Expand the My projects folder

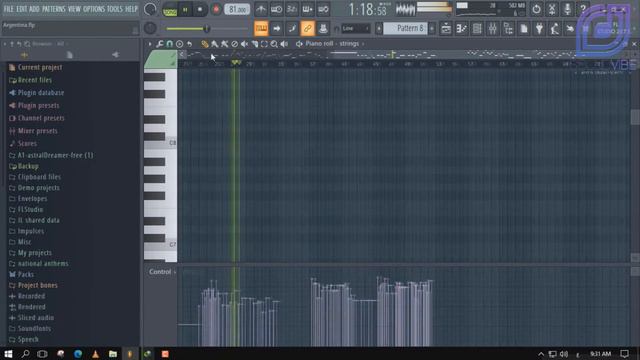(x=35, y=253)
